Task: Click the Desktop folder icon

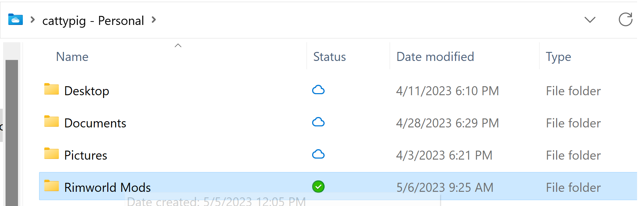Action: click(52, 89)
